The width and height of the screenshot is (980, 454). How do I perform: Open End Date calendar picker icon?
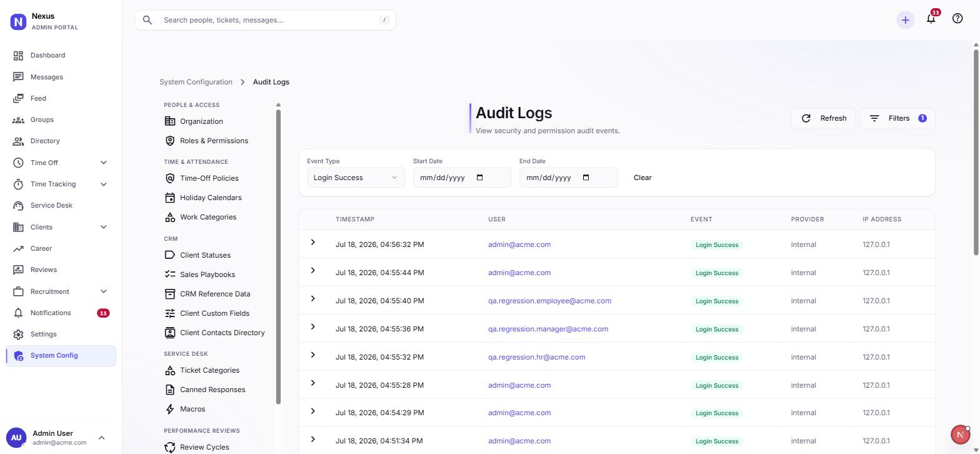(x=586, y=178)
